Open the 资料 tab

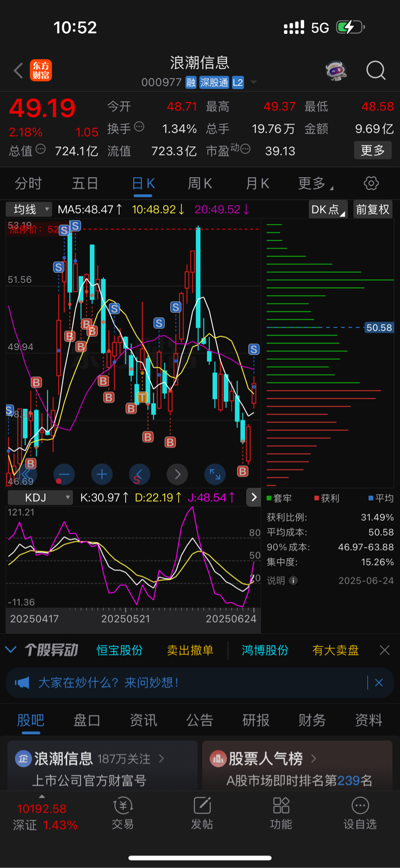coord(368,720)
